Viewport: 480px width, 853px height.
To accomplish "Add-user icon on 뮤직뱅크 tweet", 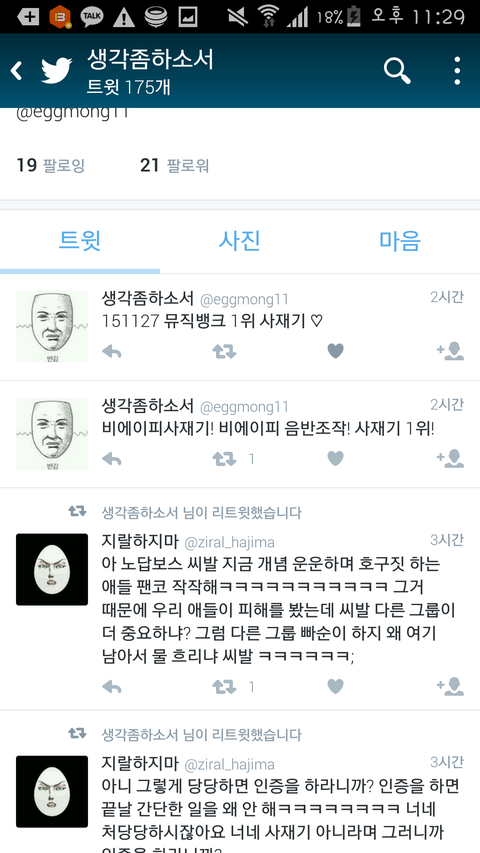I will pos(451,351).
